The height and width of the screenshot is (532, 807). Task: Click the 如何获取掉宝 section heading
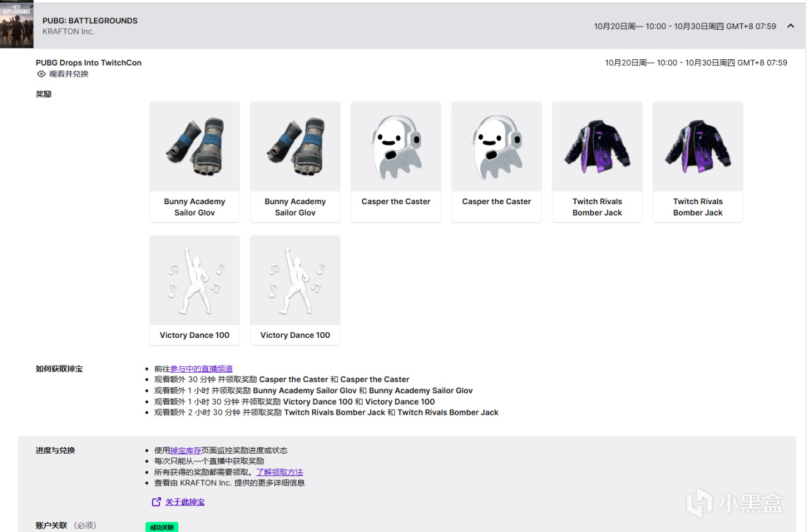(x=59, y=369)
